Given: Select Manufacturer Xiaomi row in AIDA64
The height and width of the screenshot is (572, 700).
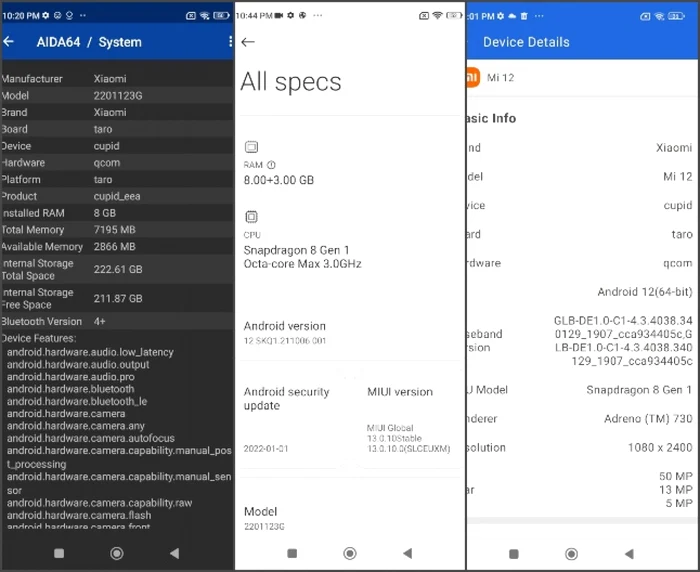Looking at the screenshot, I should point(117,79).
